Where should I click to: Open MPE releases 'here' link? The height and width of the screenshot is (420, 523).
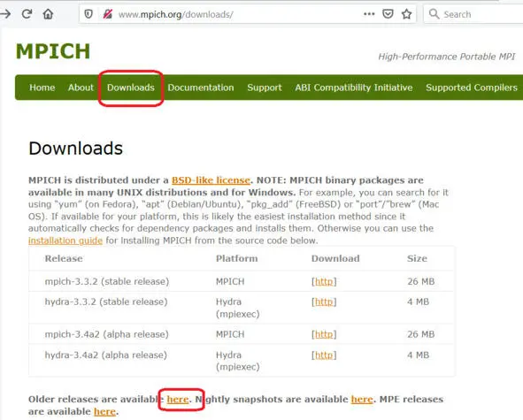click(104, 411)
